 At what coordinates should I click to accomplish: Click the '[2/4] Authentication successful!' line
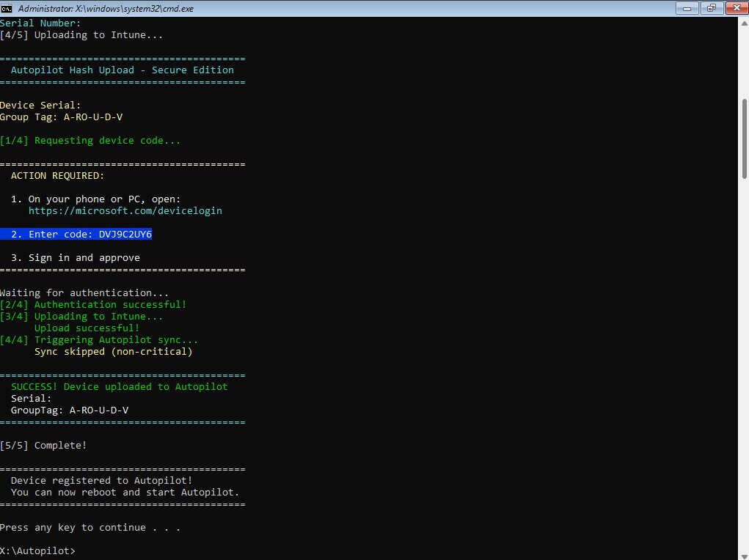coord(93,305)
